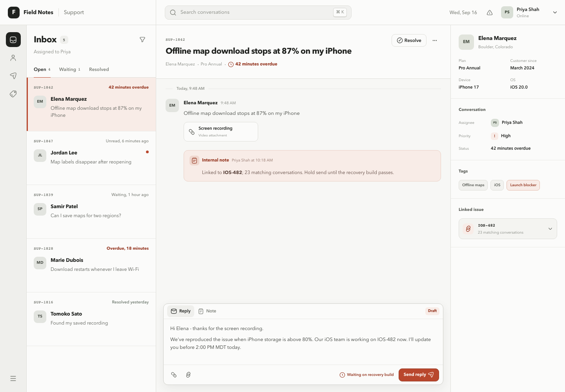Switch to the Waiting tab
Image resolution: width=565 pixels, height=392 pixels.
(x=70, y=69)
